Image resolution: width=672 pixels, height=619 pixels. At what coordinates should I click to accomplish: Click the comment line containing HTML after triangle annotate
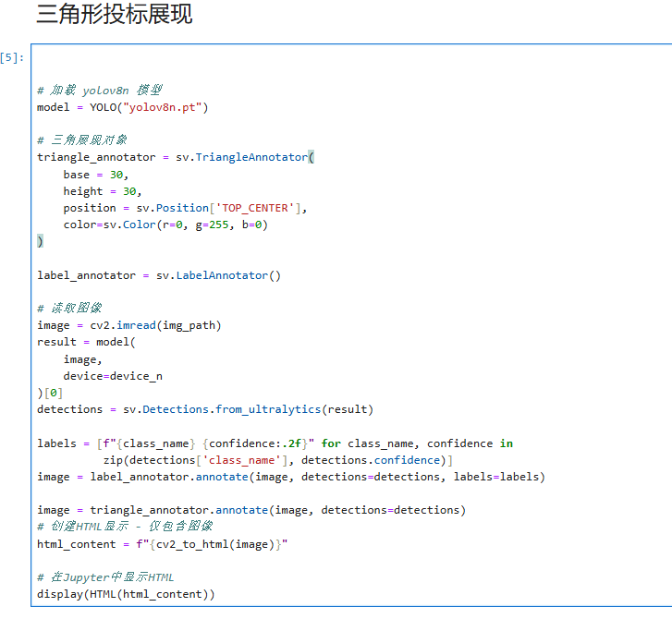(x=125, y=526)
